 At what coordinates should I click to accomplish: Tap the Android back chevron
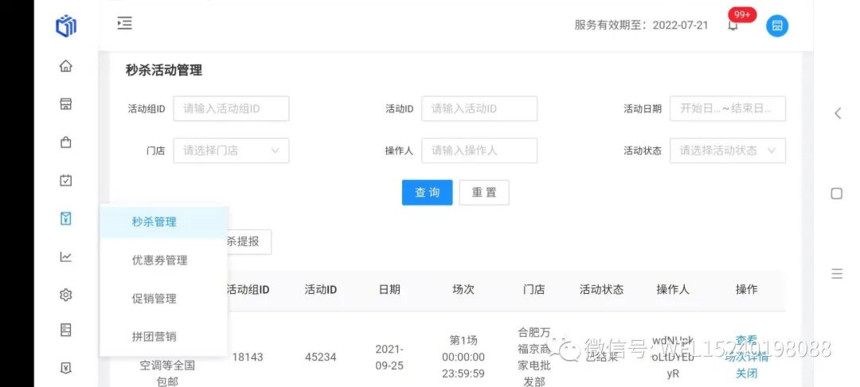[837, 113]
